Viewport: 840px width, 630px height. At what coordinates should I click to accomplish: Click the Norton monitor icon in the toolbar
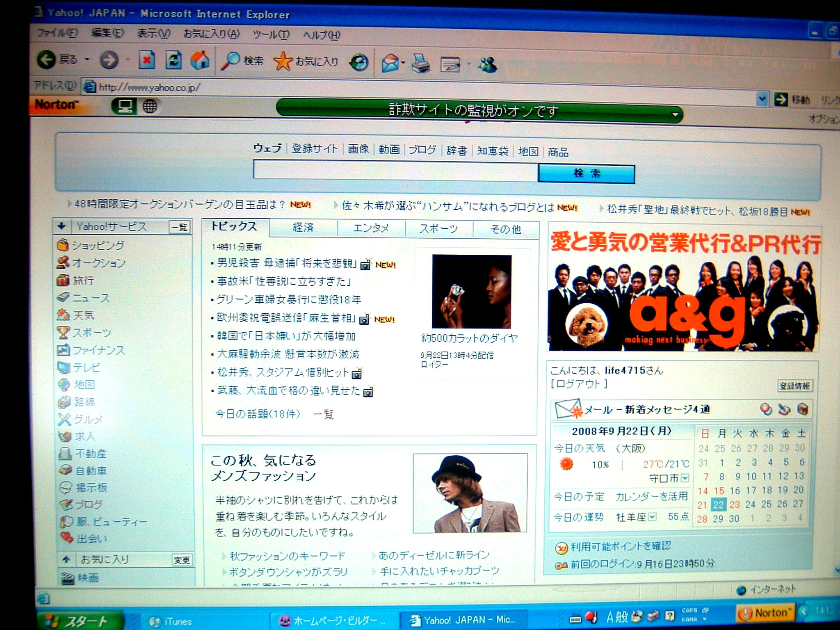pyautogui.click(x=124, y=107)
